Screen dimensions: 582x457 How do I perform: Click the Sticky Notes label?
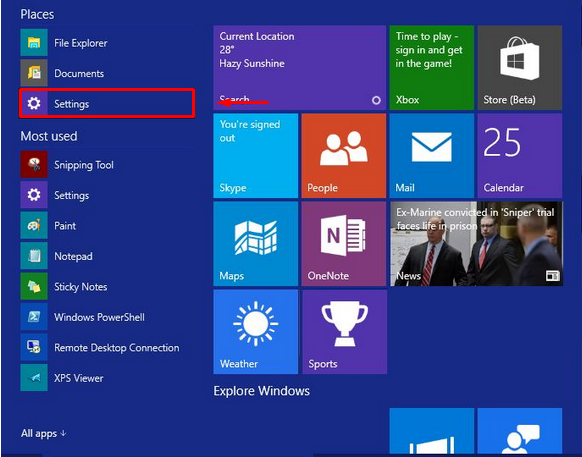point(81,287)
